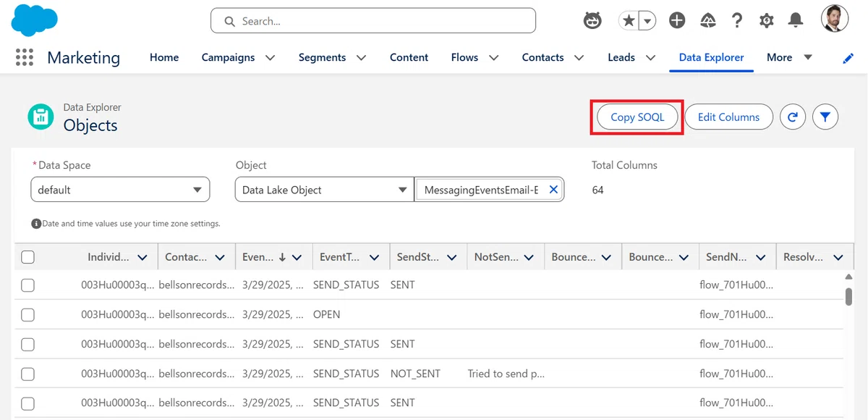Click the Total Columns value 64

pyautogui.click(x=597, y=190)
